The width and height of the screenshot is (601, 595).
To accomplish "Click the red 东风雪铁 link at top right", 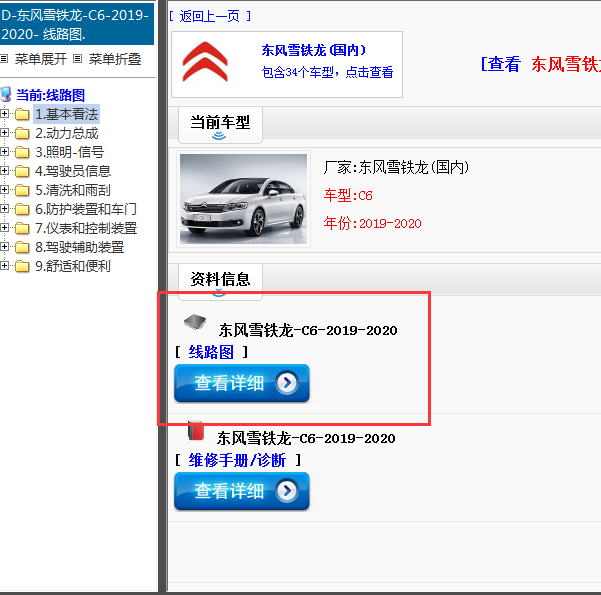I will [566, 64].
